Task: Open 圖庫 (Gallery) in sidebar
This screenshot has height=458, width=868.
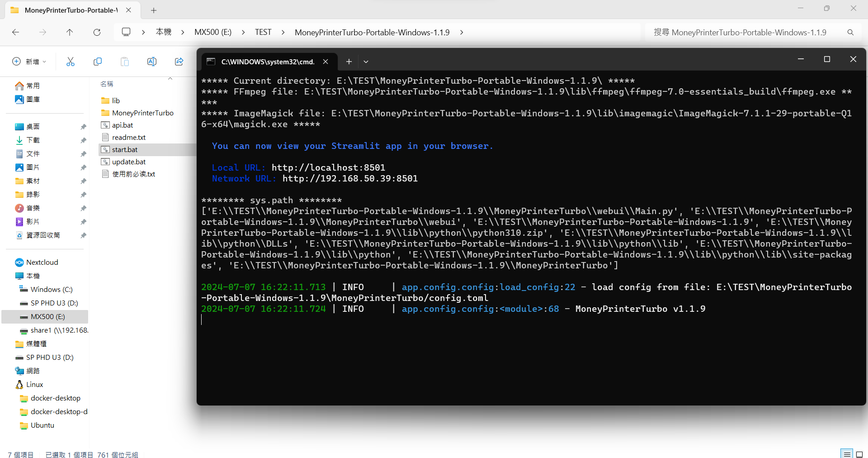Action: point(33,99)
